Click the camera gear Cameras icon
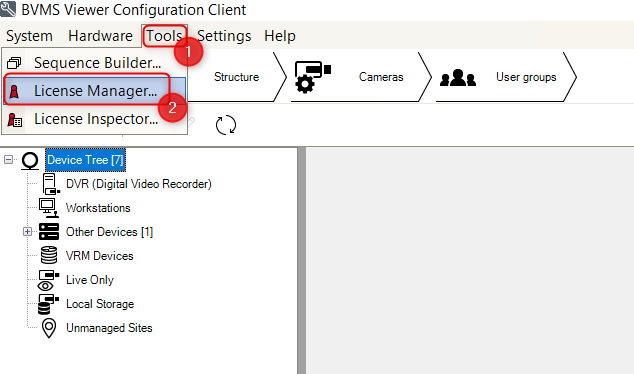Screen dimensions: 634x374 313,77
